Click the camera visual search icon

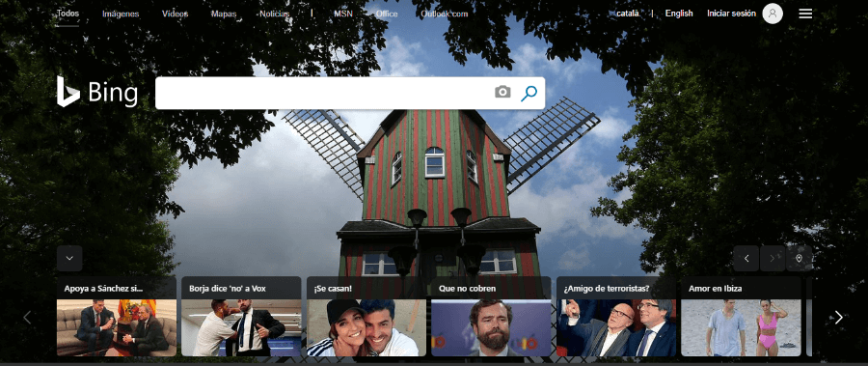coord(502,92)
